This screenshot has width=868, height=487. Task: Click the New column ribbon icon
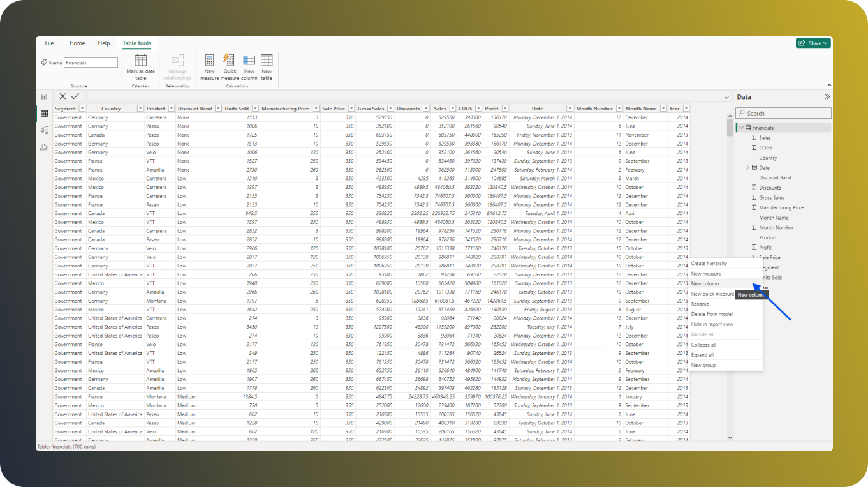[x=249, y=64]
